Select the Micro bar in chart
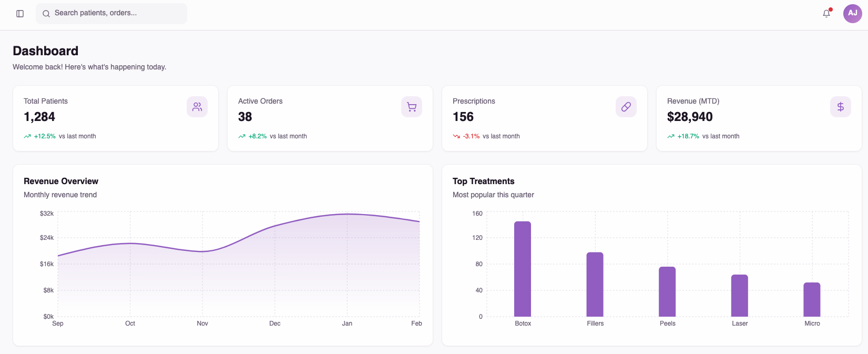This screenshot has width=868, height=354. pos(812,300)
